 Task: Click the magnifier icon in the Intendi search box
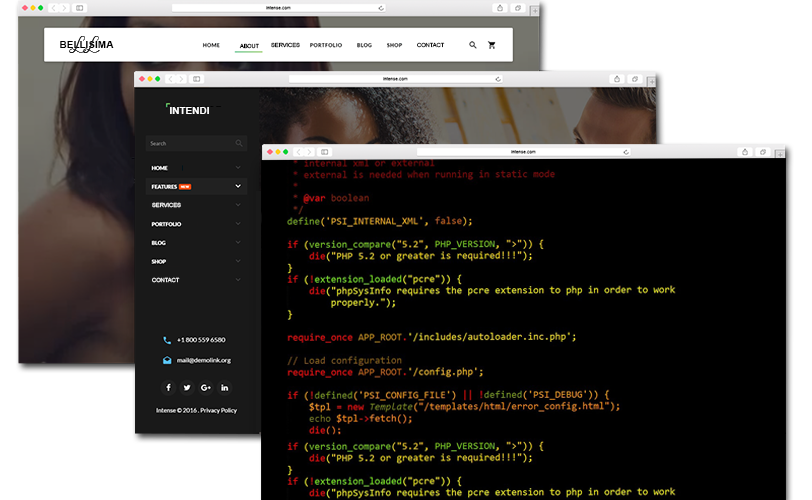239,143
